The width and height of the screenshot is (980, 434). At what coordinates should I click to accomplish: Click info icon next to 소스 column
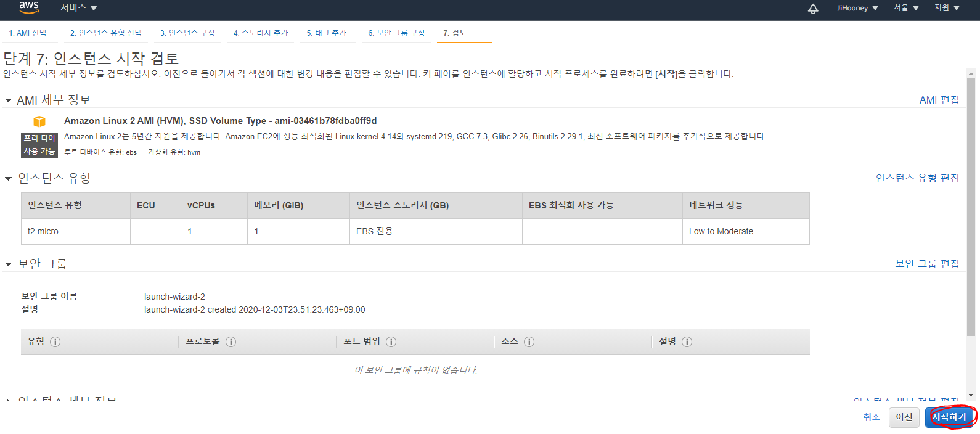point(529,342)
